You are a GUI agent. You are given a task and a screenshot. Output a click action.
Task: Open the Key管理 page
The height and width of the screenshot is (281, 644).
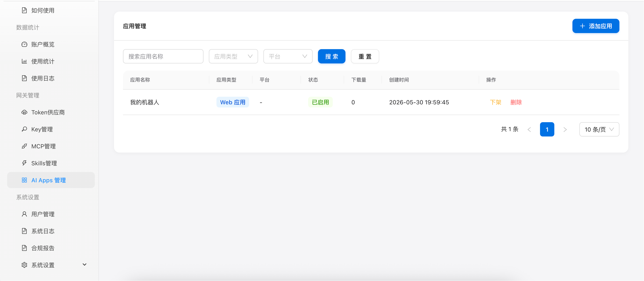tap(51, 129)
